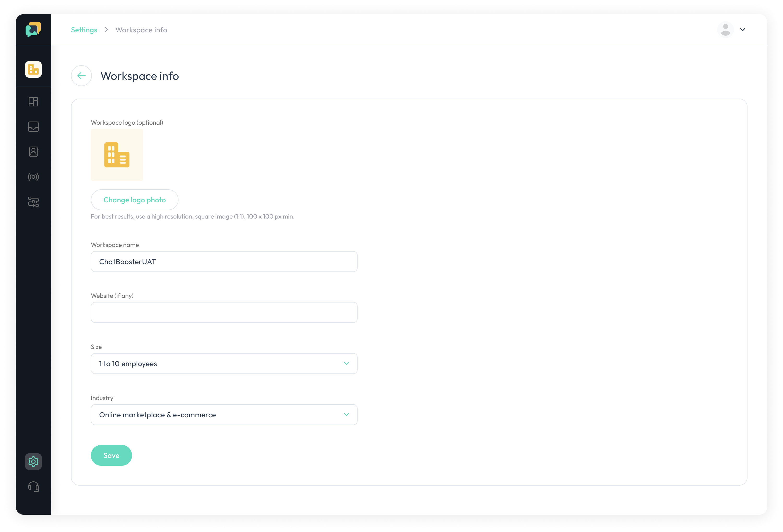Viewport: 783px width, 532px height.
Task: Click the back arrow navigation button
Action: pos(81,75)
